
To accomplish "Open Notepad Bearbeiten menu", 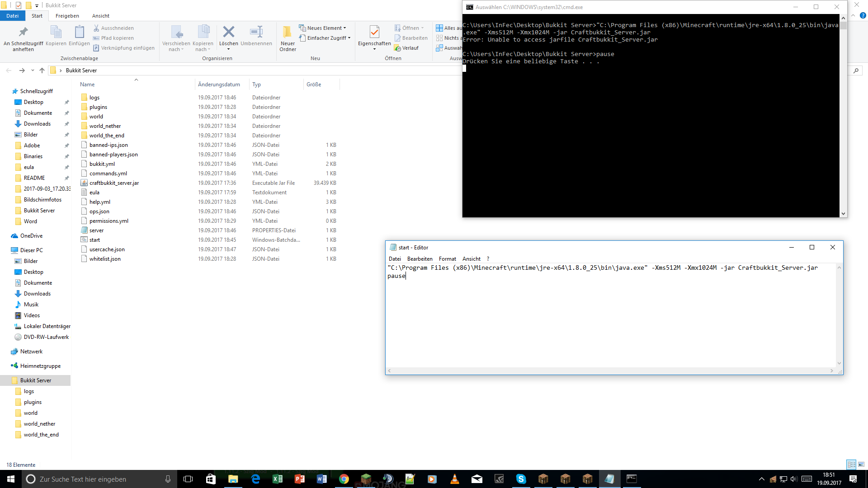I will pyautogui.click(x=420, y=259).
